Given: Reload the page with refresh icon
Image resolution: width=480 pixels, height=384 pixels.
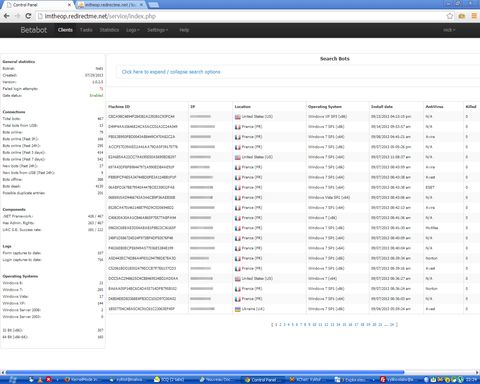Looking at the screenshot, I should [x=28, y=16].
